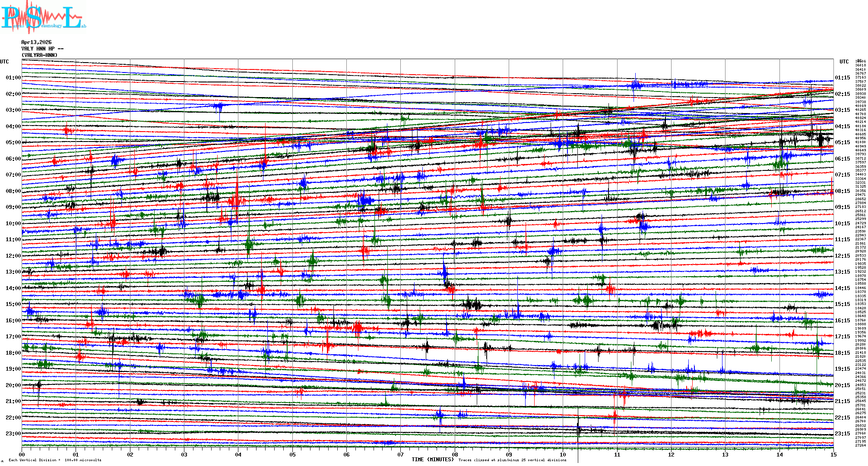Click the Each Vertical Division microvolts note
868x466 pixels.
(55, 460)
